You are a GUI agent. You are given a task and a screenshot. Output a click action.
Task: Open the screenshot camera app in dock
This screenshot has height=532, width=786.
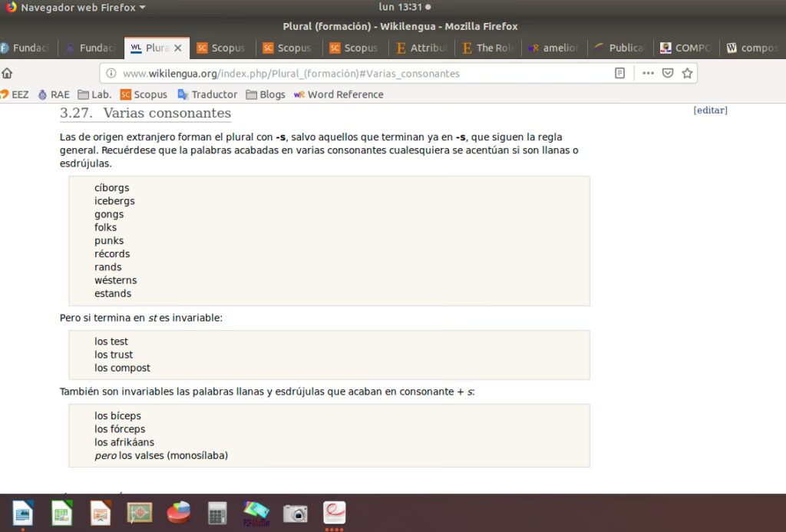click(296, 513)
